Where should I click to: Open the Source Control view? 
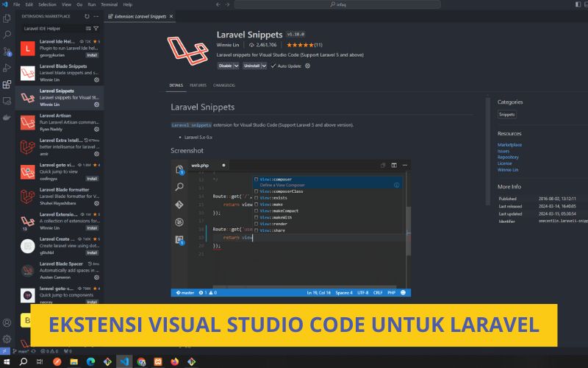pos(7,52)
